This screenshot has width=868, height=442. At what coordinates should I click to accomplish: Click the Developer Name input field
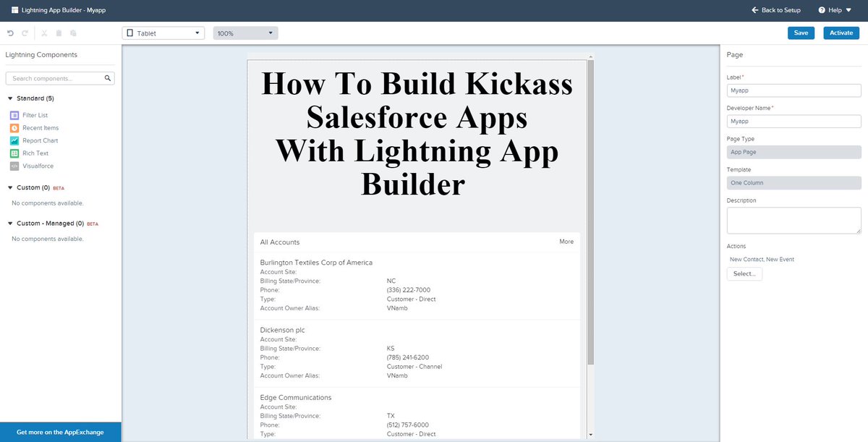tap(793, 122)
